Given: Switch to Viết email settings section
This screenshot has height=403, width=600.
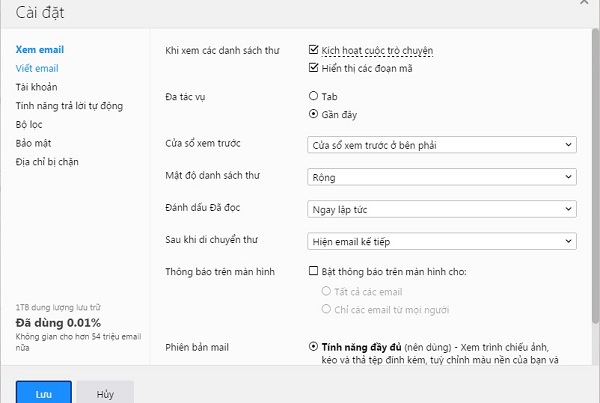Looking at the screenshot, I should coord(37,68).
